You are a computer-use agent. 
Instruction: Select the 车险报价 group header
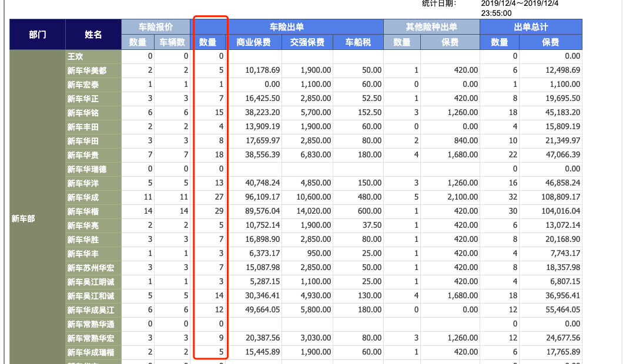click(156, 27)
